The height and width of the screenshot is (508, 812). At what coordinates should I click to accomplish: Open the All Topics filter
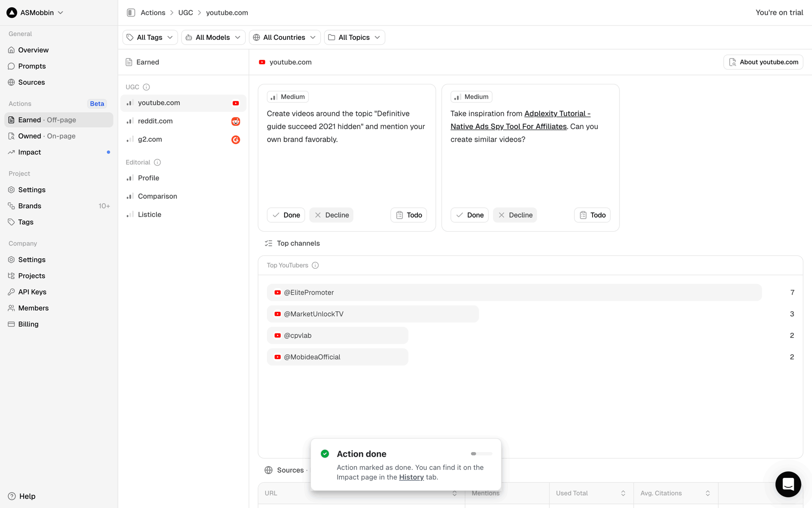pos(354,37)
